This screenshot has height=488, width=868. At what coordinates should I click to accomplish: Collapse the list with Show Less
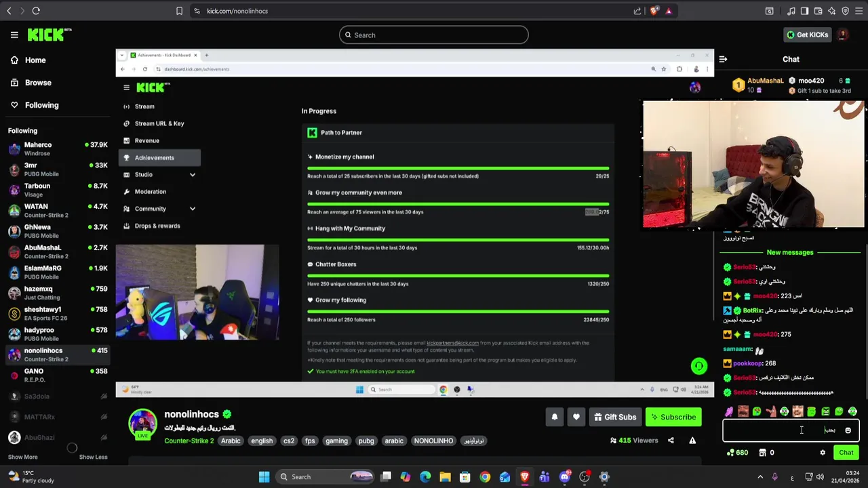(93, 457)
